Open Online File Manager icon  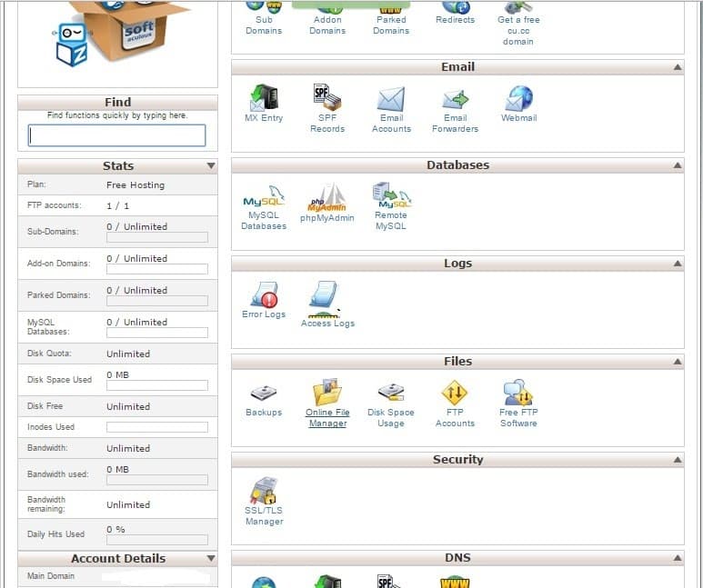pos(327,392)
